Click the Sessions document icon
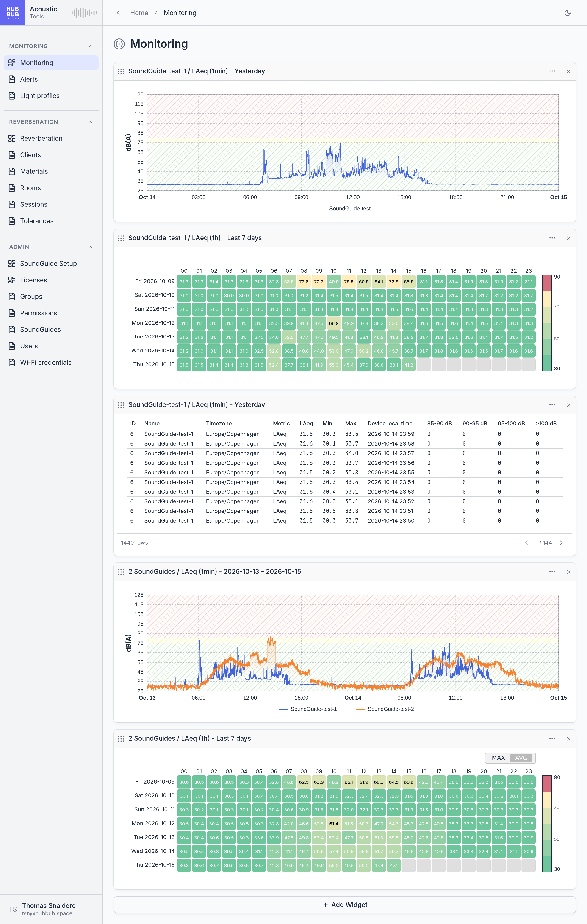 (x=12, y=204)
